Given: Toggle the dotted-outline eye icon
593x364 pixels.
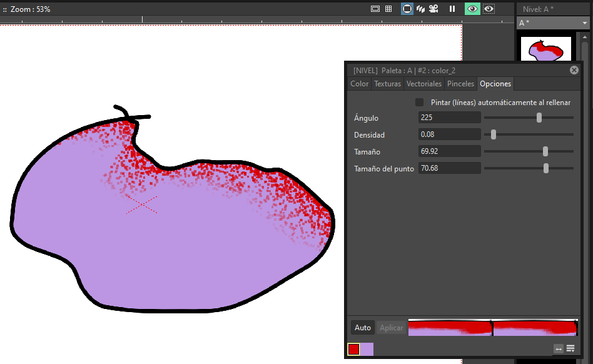Looking at the screenshot, I should (x=489, y=9).
